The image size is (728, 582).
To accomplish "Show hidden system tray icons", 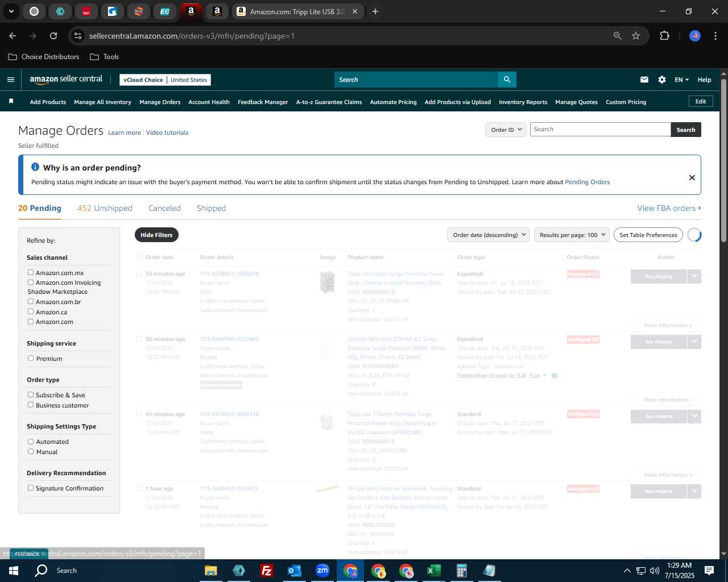I will (x=627, y=571).
